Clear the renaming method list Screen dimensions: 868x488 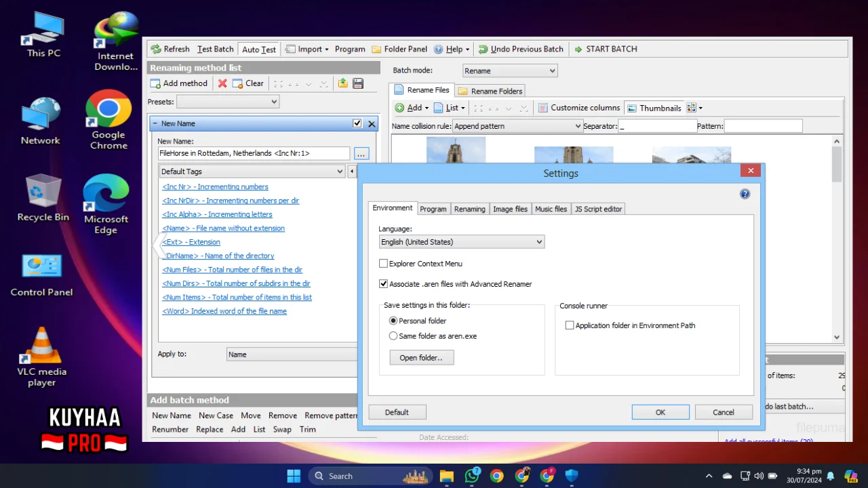click(x=248, y=83)
